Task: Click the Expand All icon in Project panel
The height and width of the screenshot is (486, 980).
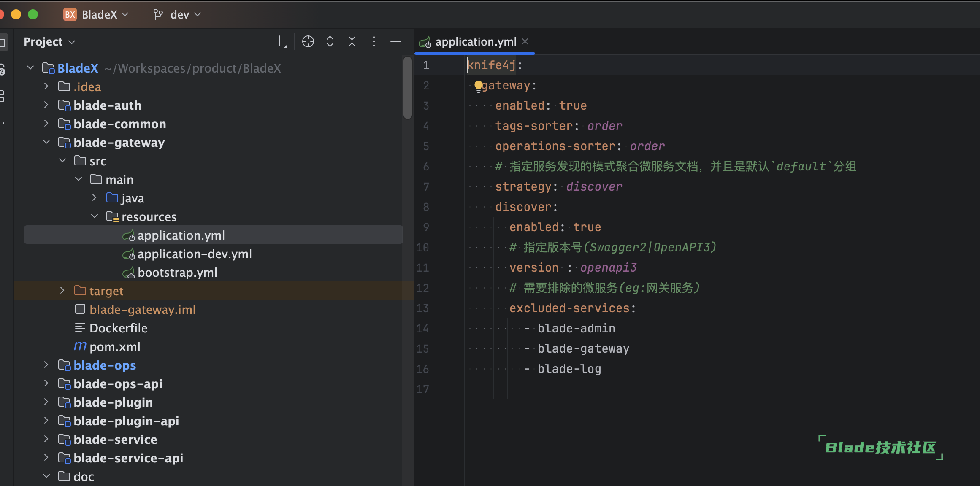Action: pos(330,41)
